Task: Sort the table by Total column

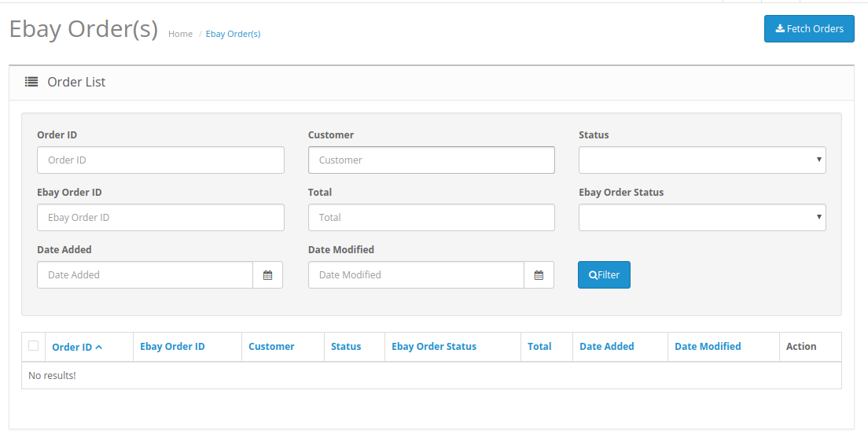Action: (539, 347)
